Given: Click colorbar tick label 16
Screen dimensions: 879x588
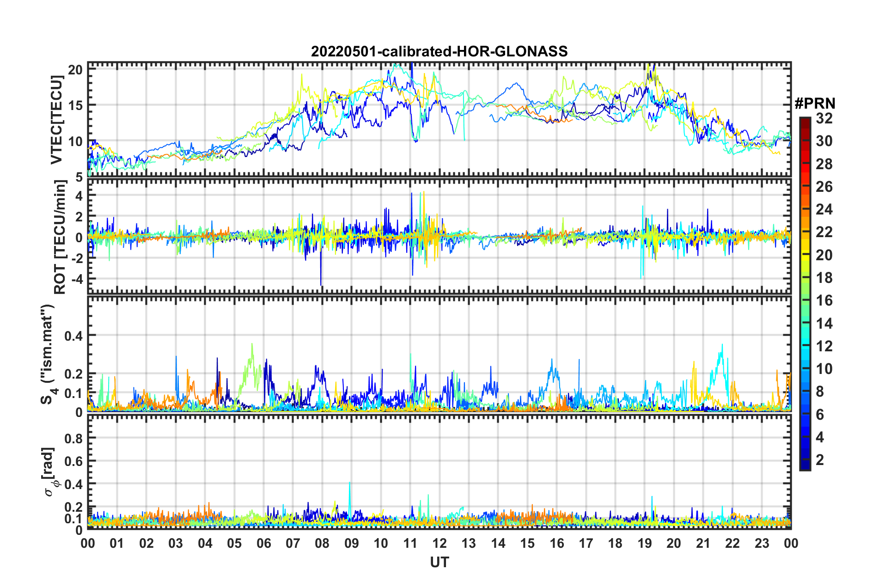Looking at the screenshot, I should [x=824, y=300].
